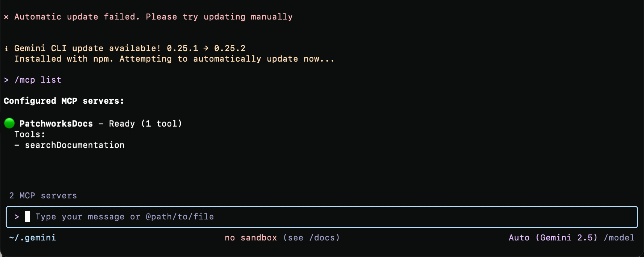
Task: Click the "Configured MCP servers:" heading
Action: (64, 101)
